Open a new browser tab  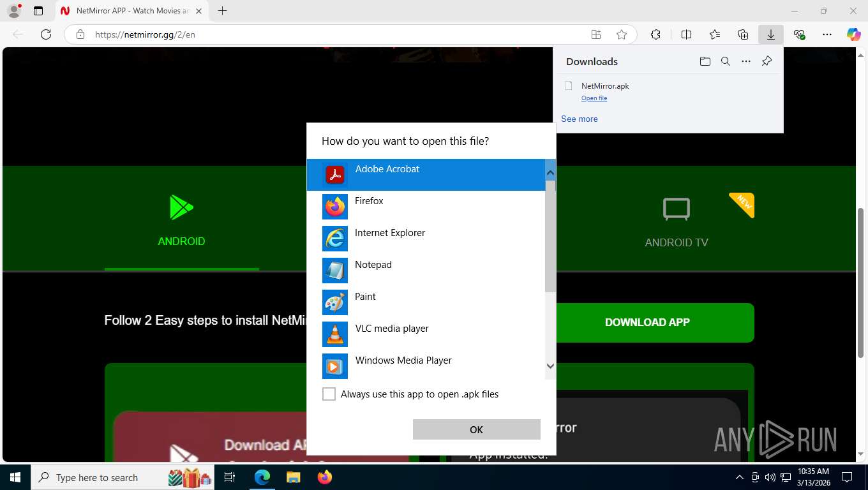tap(222, 11)
